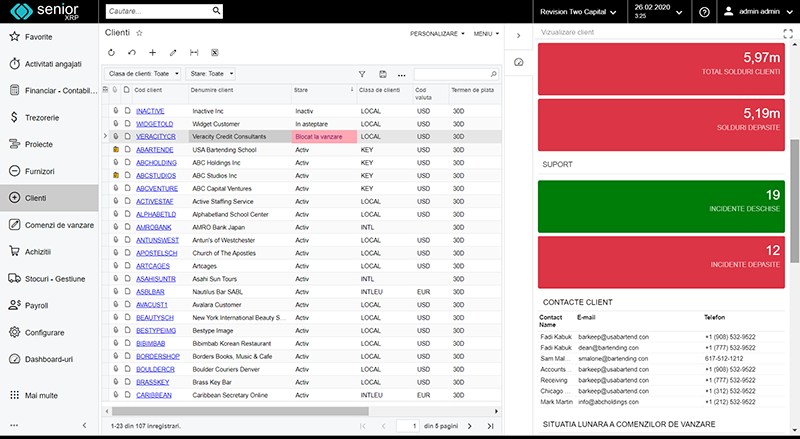Open MENIU dropdown menu

click(x=486, y=34)
